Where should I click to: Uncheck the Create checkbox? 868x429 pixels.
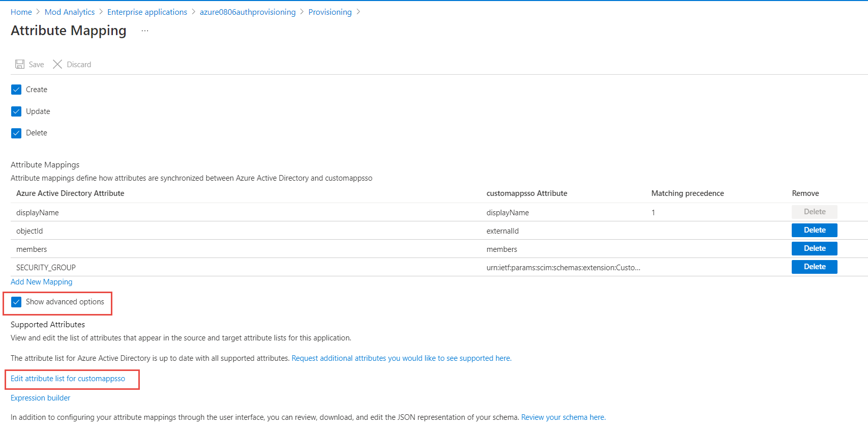pos(16,90)
